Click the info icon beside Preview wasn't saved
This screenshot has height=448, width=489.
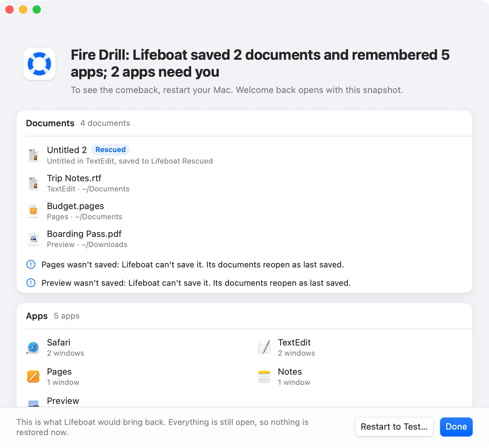tap(31, 283)
